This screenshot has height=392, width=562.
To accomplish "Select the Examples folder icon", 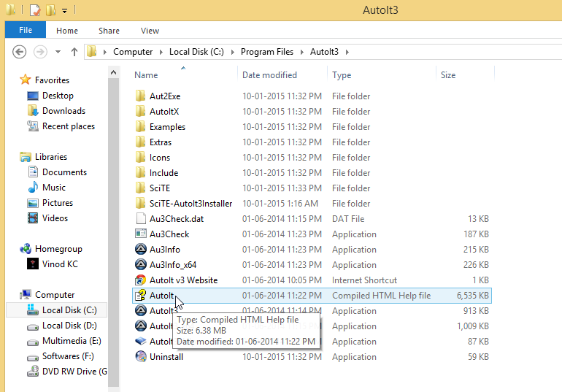I will click(140, 127).
